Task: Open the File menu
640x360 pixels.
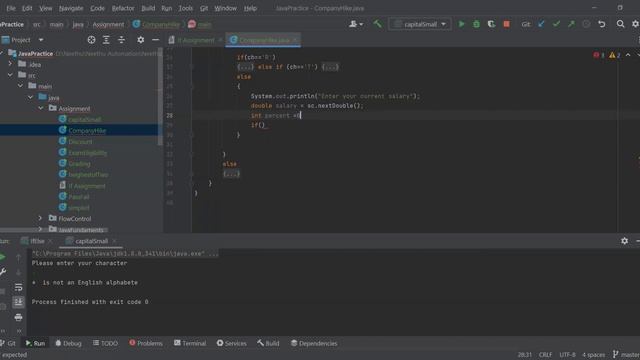Action: click(11, 8)
